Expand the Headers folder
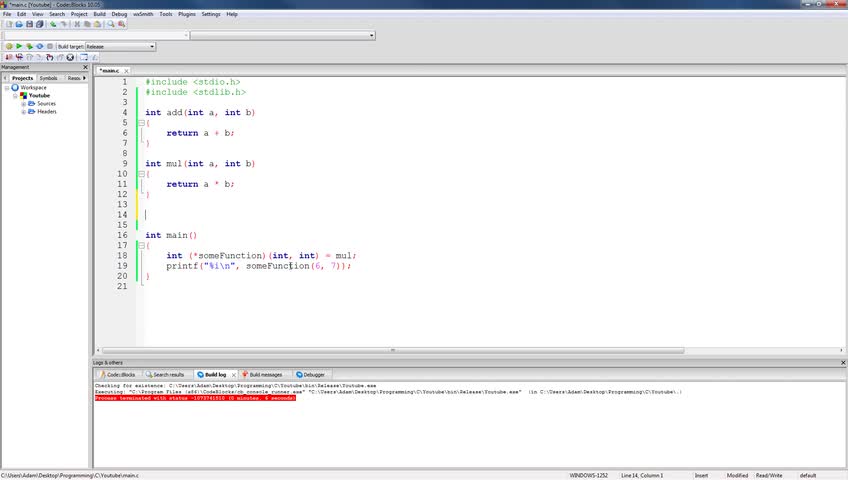 tap(23, 112)
